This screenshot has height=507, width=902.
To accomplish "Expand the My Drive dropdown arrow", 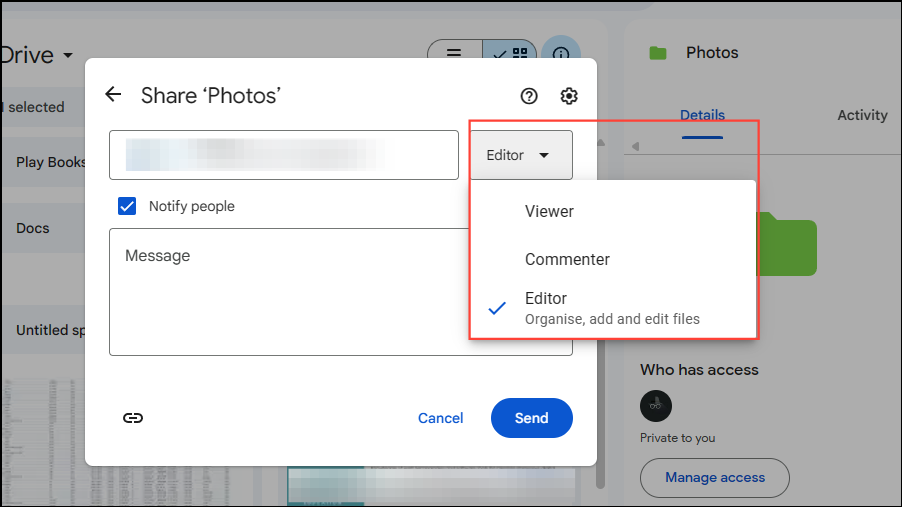I will coord(68,56).
